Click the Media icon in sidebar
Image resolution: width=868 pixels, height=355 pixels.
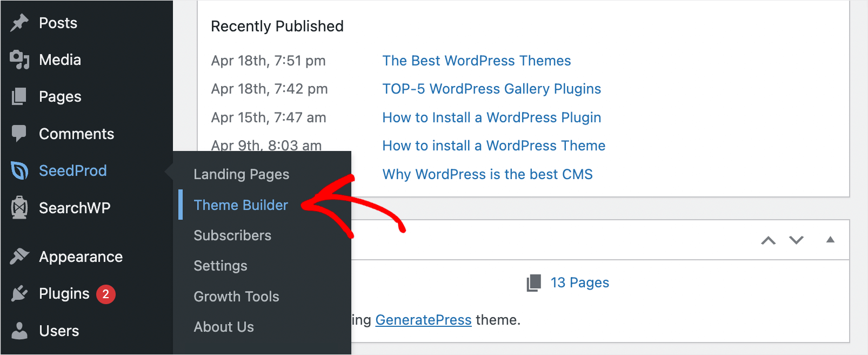pyautogui.click(x=19, y=60)
